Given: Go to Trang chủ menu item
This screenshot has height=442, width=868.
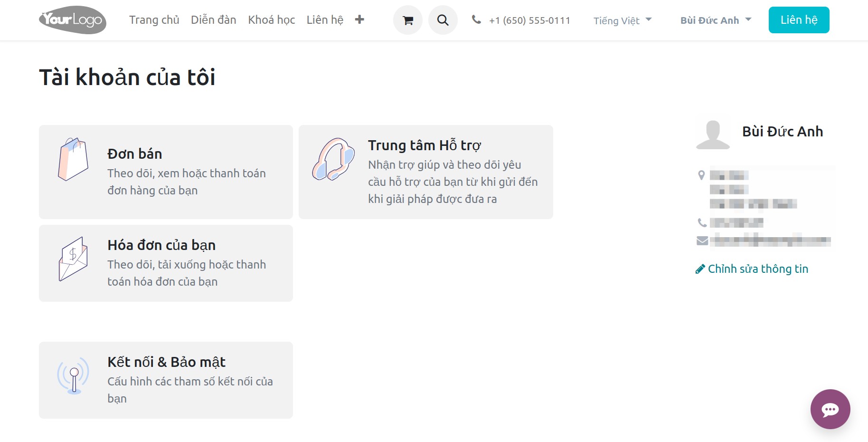Looking at the screenshot, I should (154, 20).
